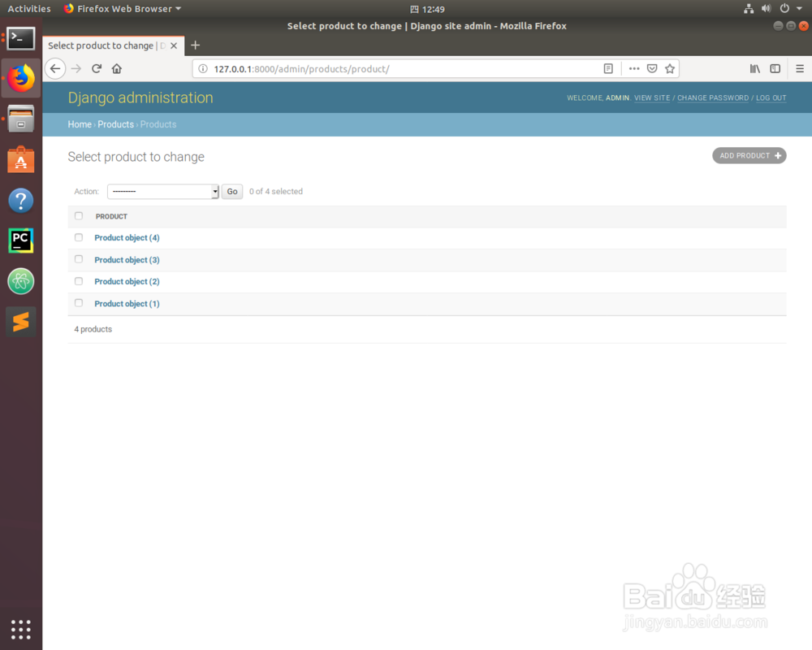Show site information icon in URL bar
Image resolution: width=812 pixels, height=650 pixels.
pos(203,68)
